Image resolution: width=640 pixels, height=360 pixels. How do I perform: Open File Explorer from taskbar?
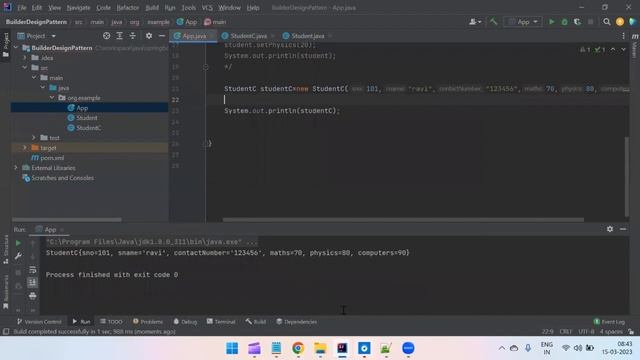click(x=320, y=348)
